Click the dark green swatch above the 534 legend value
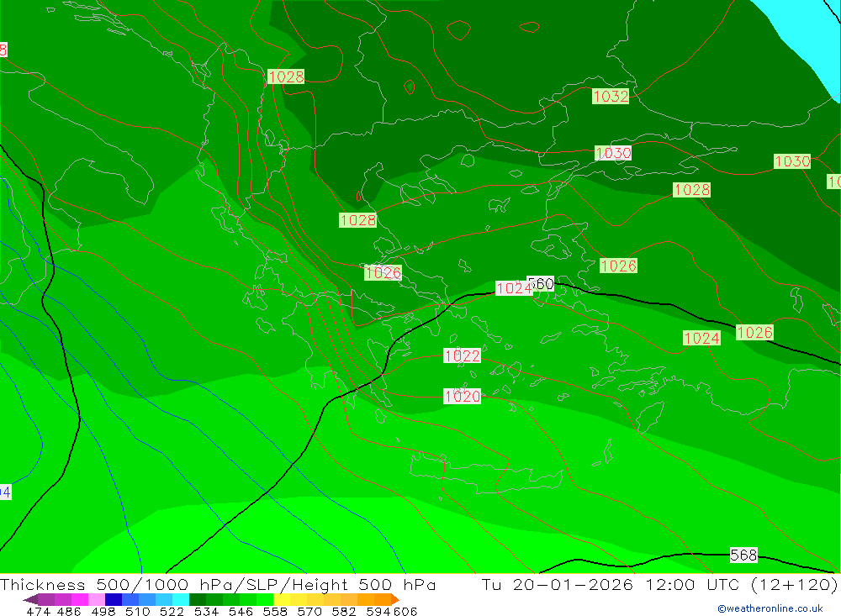 click(x=198, y=599)
